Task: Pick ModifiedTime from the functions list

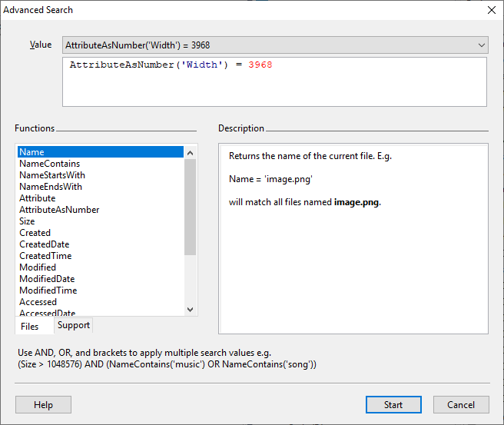Action: pos(48,291)
